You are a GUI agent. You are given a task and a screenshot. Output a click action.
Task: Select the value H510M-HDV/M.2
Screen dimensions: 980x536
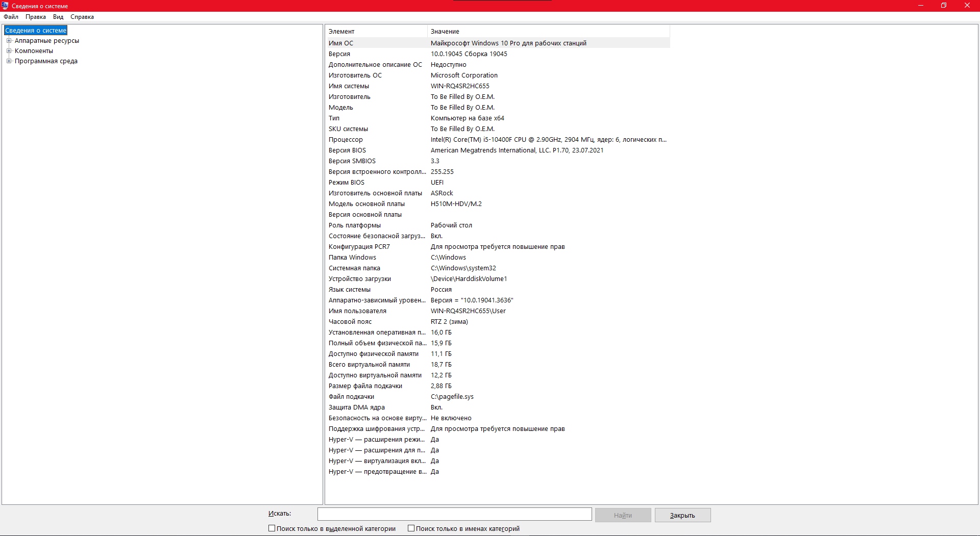pos(456,204)
